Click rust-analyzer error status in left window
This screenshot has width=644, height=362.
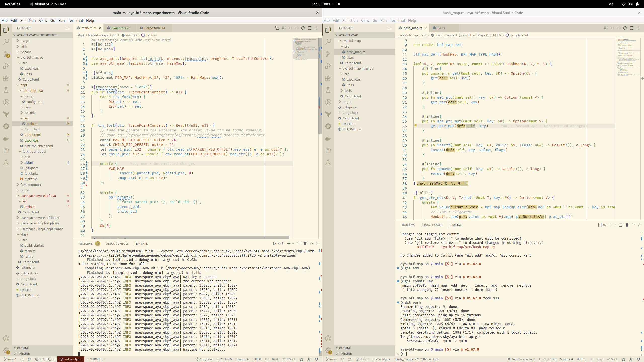tap(71, 359)
